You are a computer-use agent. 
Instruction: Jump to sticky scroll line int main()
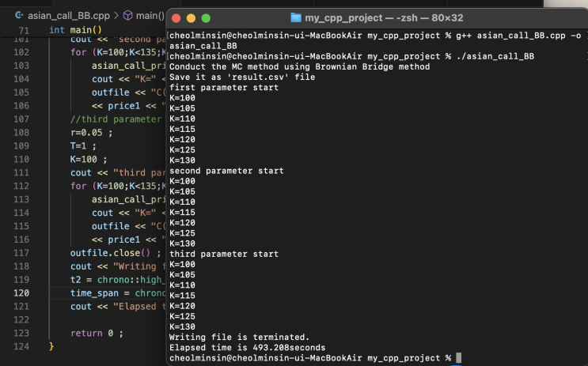pos(75,30)
